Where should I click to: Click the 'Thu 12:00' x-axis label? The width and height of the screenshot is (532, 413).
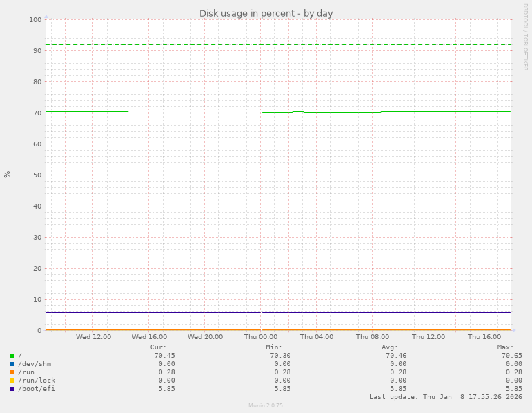(428, 336)
